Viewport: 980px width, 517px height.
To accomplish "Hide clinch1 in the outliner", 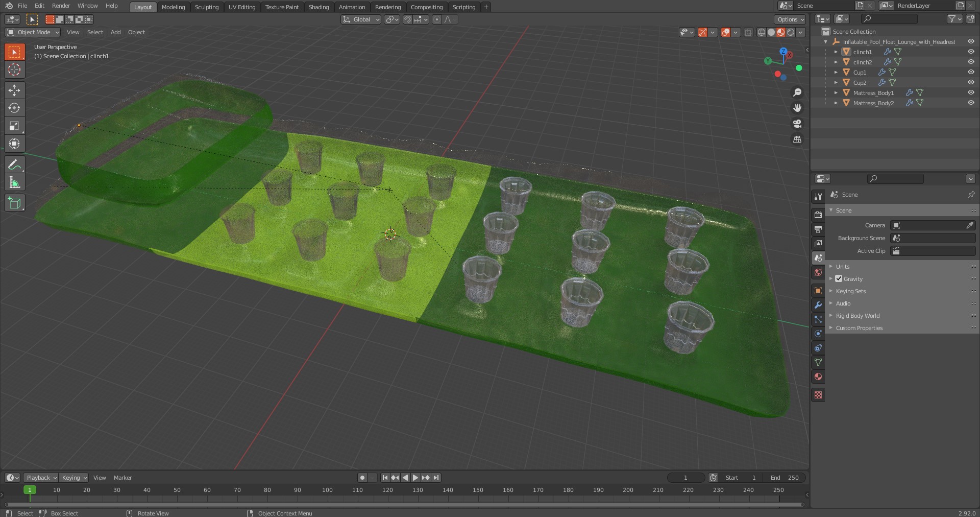I will point(970,52).
